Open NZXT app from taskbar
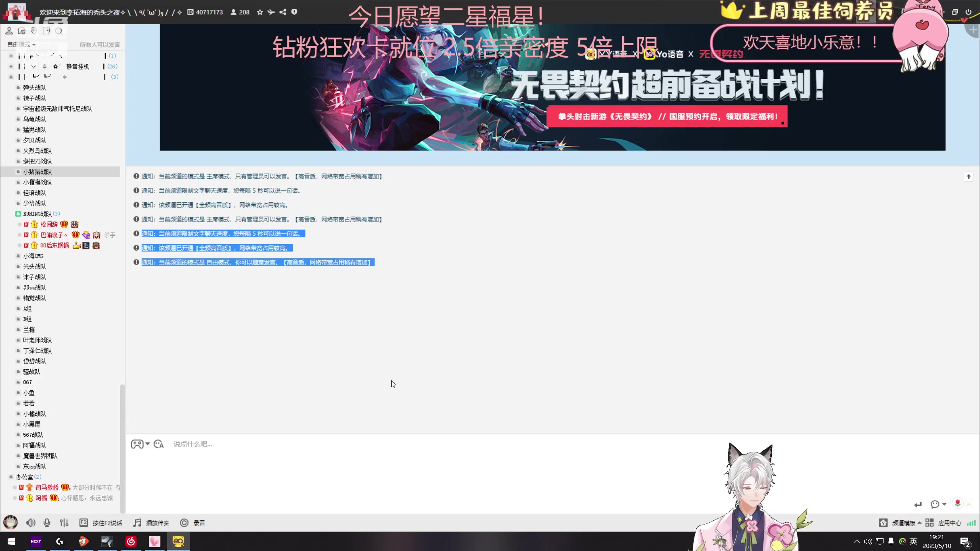 click(x=36, y=541)
